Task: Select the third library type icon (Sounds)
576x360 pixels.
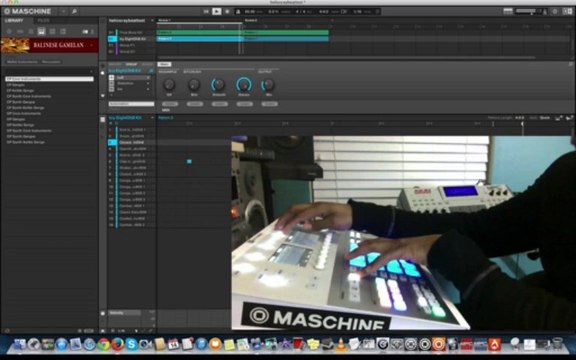Action: 31,32
